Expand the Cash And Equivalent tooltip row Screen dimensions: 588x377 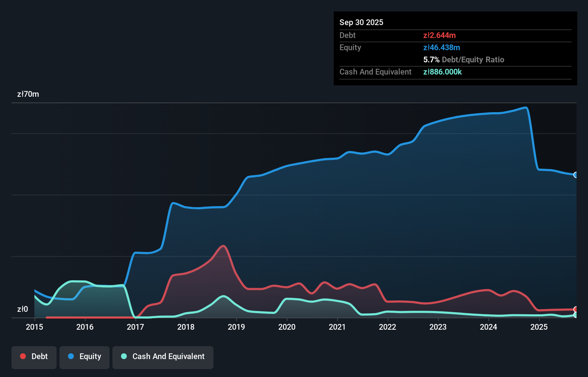[375, 72]
